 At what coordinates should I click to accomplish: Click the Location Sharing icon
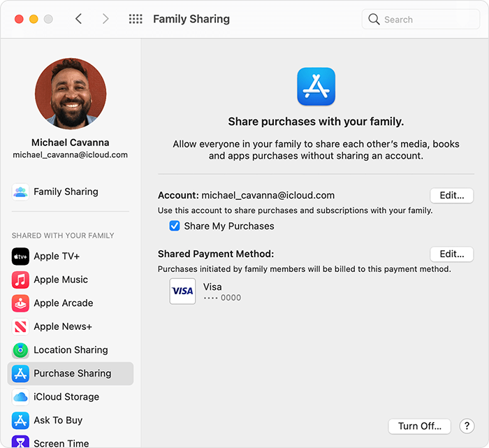[x=20, y=350]
